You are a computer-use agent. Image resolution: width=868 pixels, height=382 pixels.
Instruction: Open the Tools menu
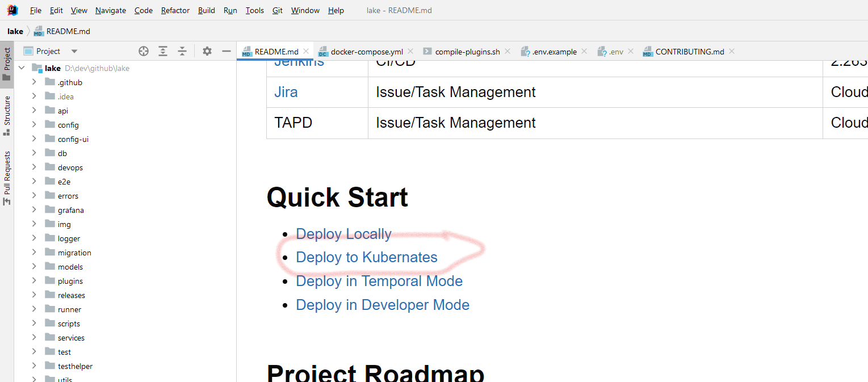coord(255,10)
